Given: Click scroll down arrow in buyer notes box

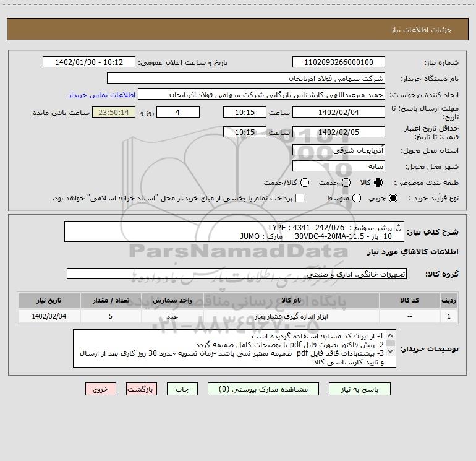Looking at the screenshot, I should 391,351.
